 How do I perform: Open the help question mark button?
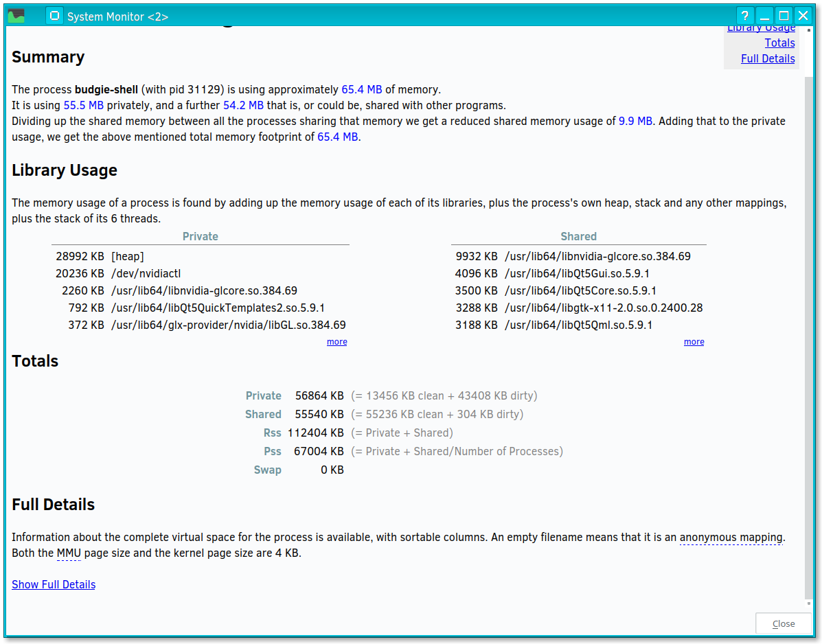(x=745, y=16)
